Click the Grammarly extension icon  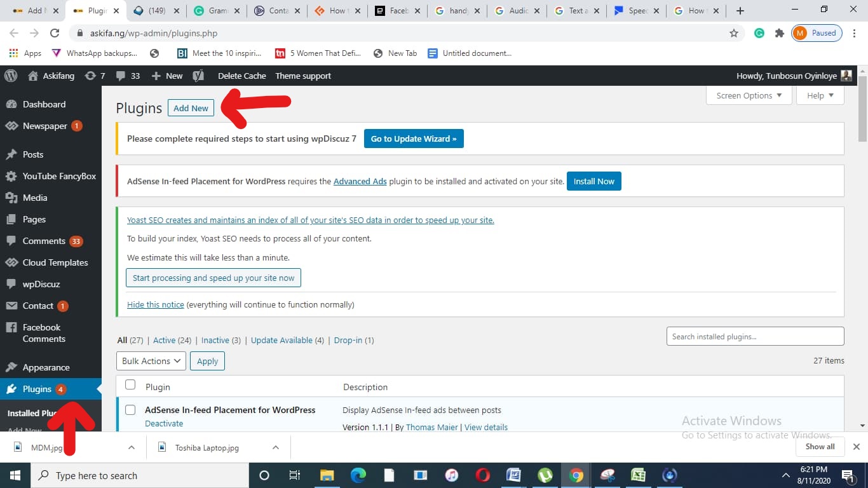point(759,33)
